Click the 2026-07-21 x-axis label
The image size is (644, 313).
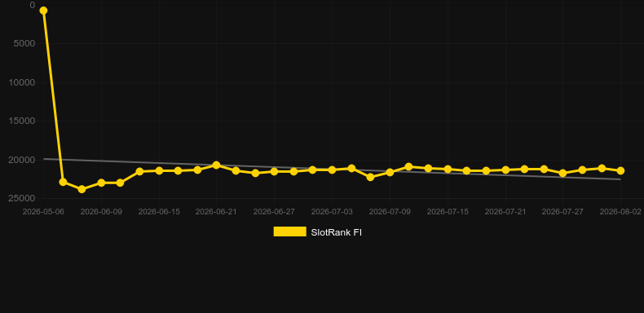point(505,212)
